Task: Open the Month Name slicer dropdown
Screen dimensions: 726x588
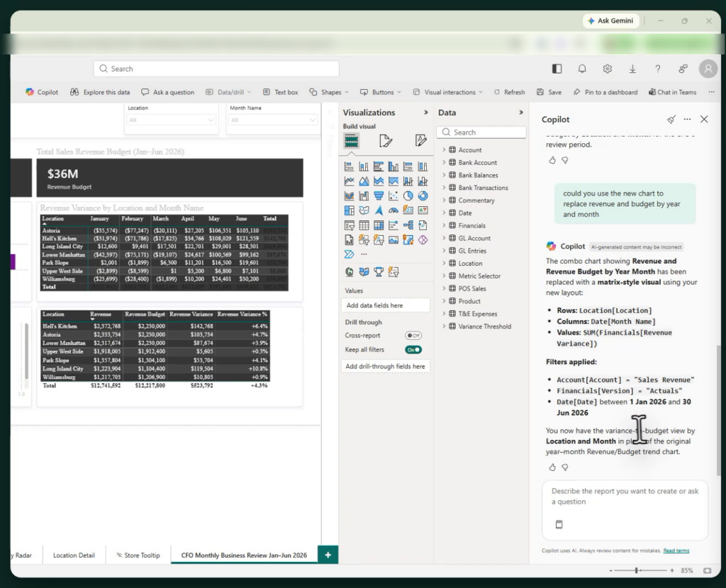Action: [x=273, y=120]
